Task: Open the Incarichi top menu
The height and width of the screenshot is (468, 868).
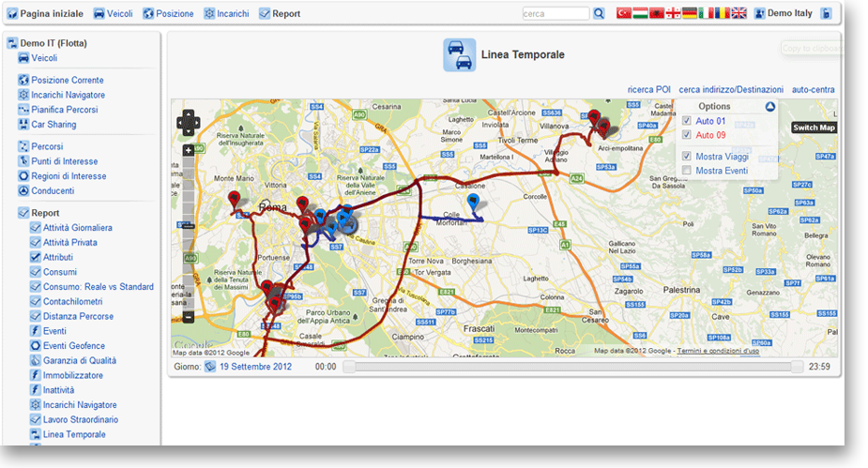Action: click(x=226, y=14)
